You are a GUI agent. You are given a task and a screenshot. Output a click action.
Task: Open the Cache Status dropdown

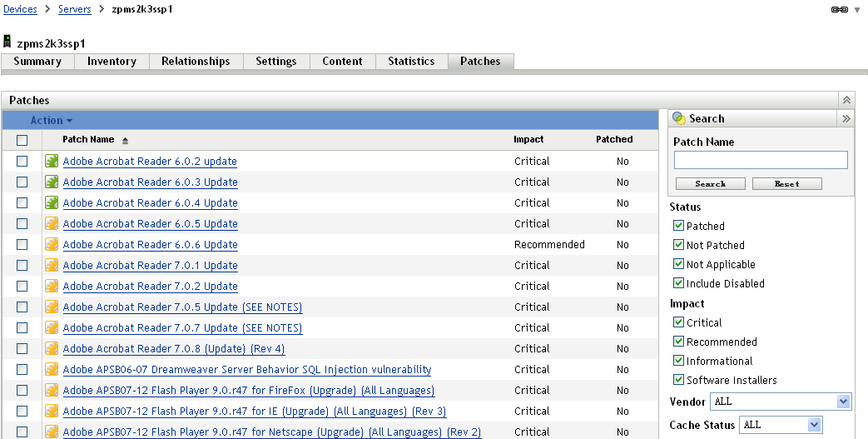tap(781, 425)
